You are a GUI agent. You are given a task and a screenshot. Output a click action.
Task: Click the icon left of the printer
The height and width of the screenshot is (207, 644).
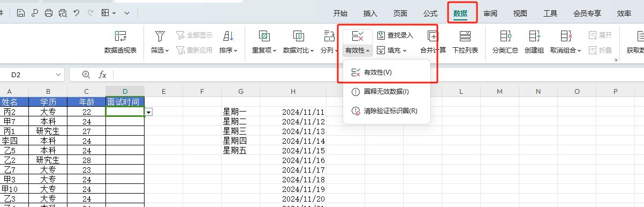[34, 12]
